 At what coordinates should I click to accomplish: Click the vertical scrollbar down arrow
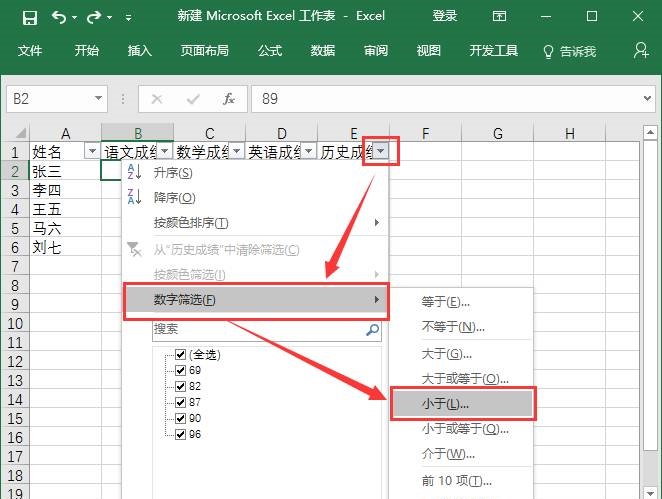click(650, 492)
